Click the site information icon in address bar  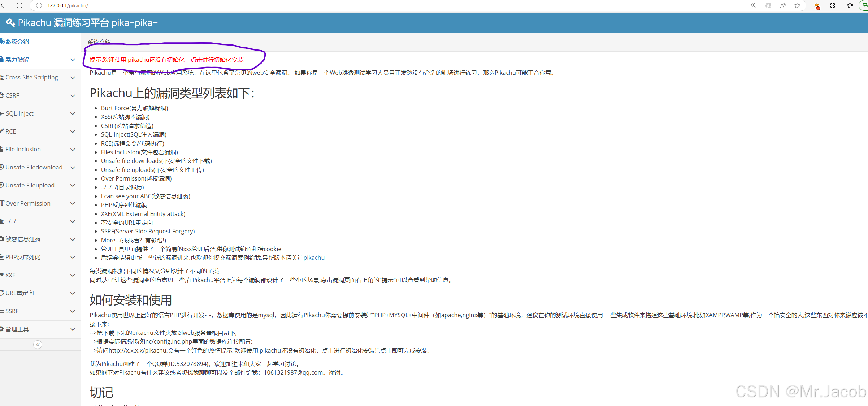(39, 5)
